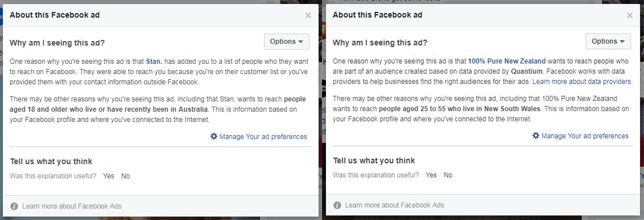Open Manage Your ad preferences in the left dialog
644x220 pixels.
pyautogui.click(x=263, y=137)
